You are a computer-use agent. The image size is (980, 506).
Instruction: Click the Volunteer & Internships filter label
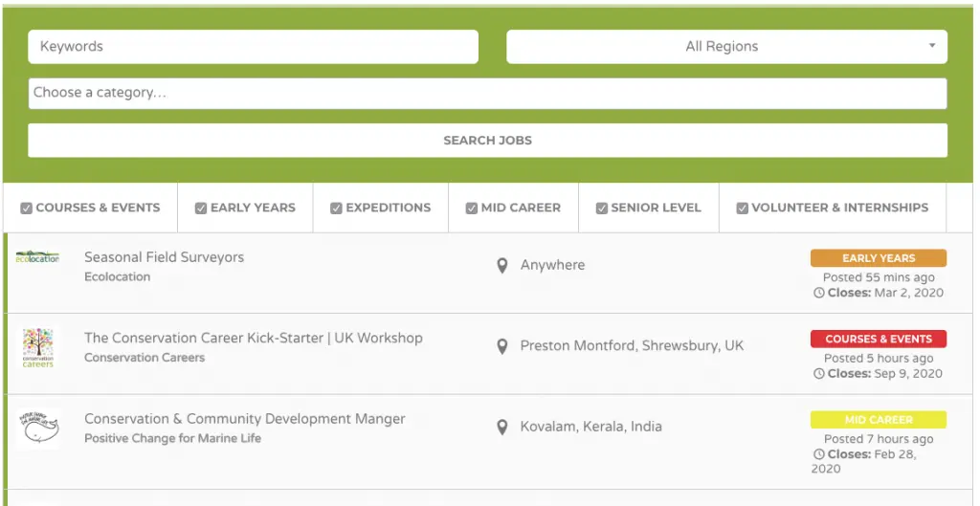[840, 208]
